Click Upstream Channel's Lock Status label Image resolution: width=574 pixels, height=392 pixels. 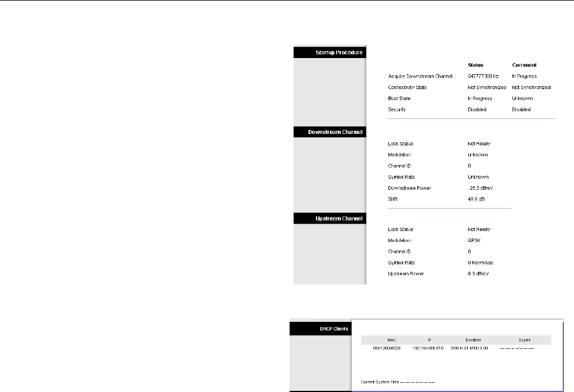(x=400, y=229)
